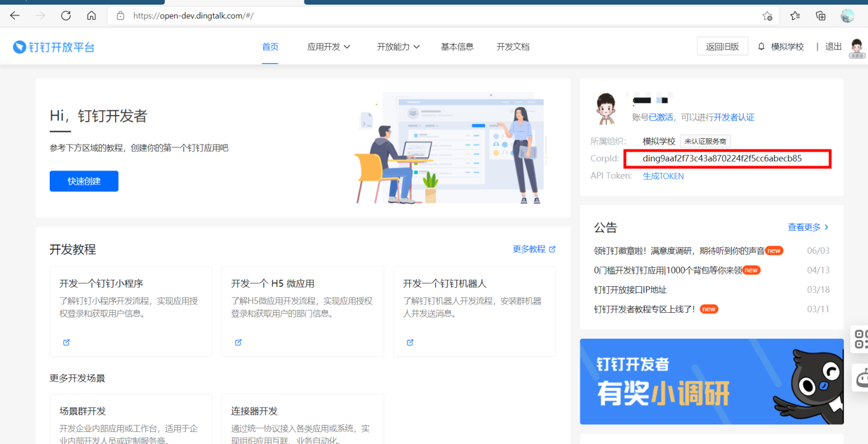Viewport: 868px width, 444px height.
Task: Open external link icon in 钉钉机器人 card
Action: pyautogui.click(x=410, y=342)
